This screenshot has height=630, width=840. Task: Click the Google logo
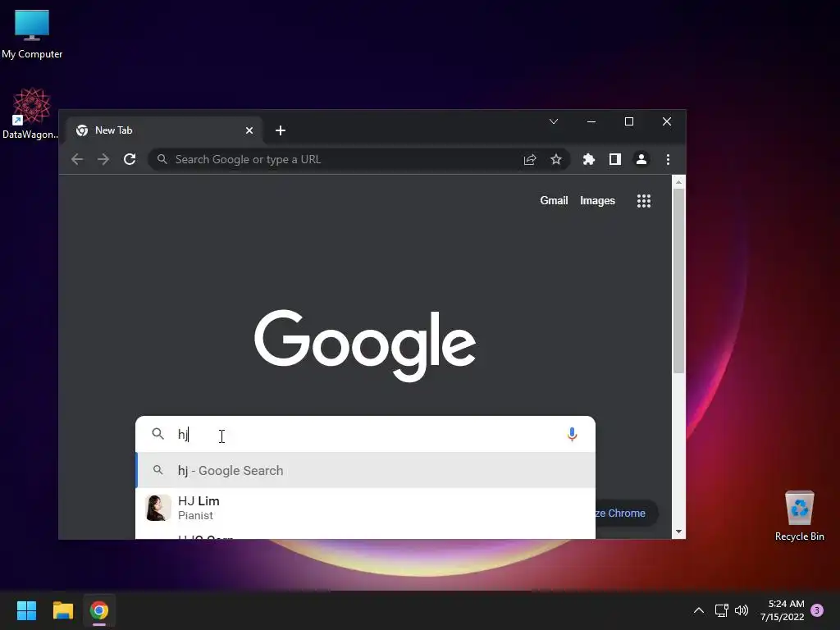click(365, 345)
